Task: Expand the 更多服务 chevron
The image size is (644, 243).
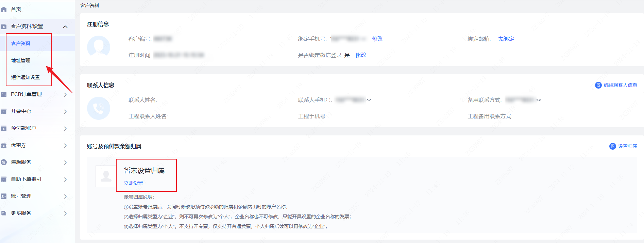Action: point(65,213)
